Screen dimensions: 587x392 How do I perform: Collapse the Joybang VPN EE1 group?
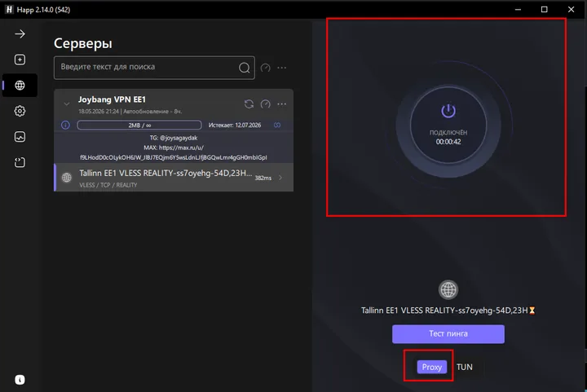coord(66,104)
